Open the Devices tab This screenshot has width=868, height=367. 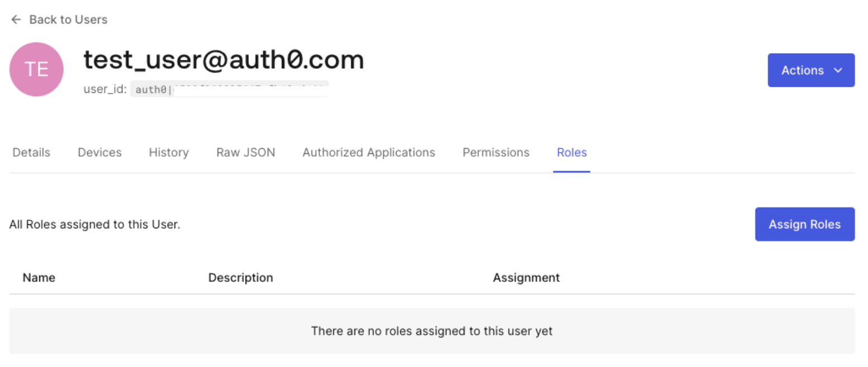99,152
